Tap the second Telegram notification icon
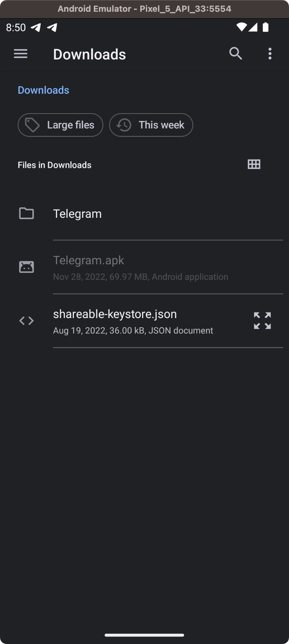The width and height of the screenshot is (289, 644). pyautogui.click(x=52, y=27)
